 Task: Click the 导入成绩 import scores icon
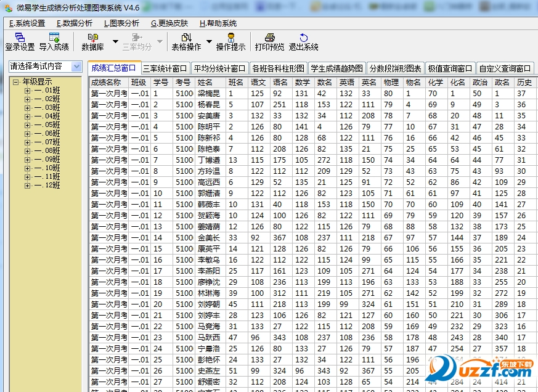(55, 43)
